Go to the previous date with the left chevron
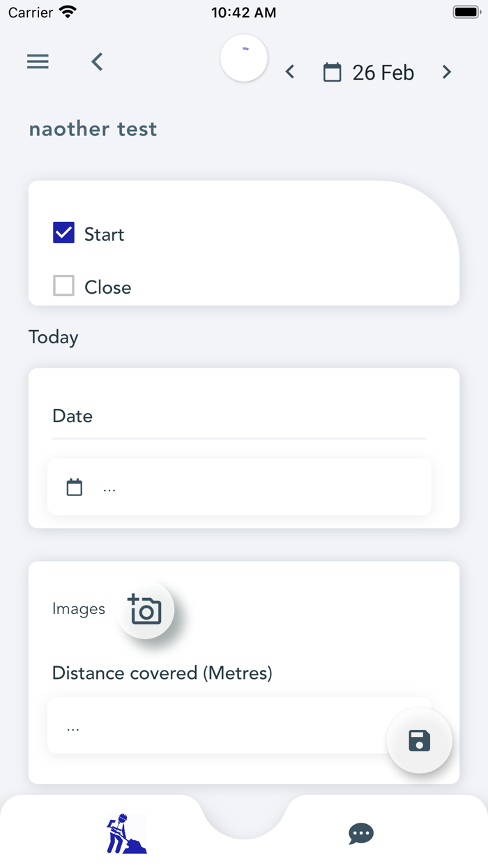Image resolution: width=488 pixels, height=868 pixels. click(289, 72)
